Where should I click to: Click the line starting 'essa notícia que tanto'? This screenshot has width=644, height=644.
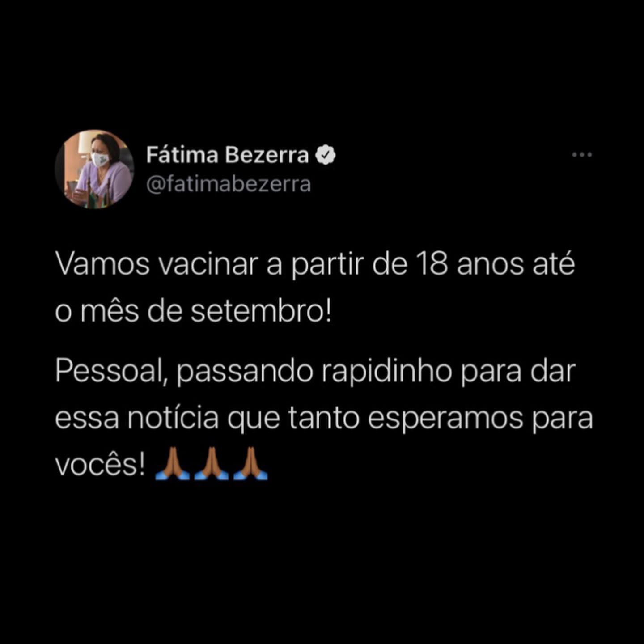click(324, 419)
